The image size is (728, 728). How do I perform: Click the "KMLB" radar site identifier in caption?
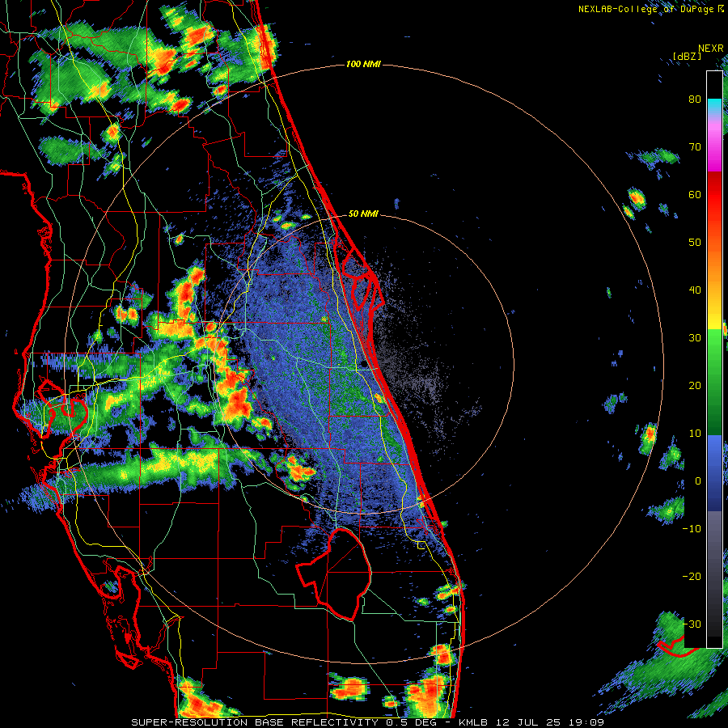[x=472, y=722]
